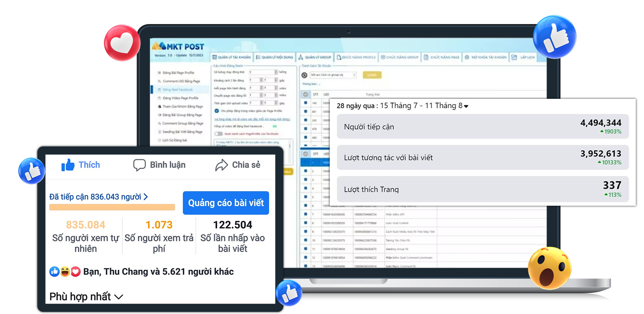This screenshot has height=314, width=644.
Task: Click the 1.073 paid viewers number
Action: coord(159,225)
